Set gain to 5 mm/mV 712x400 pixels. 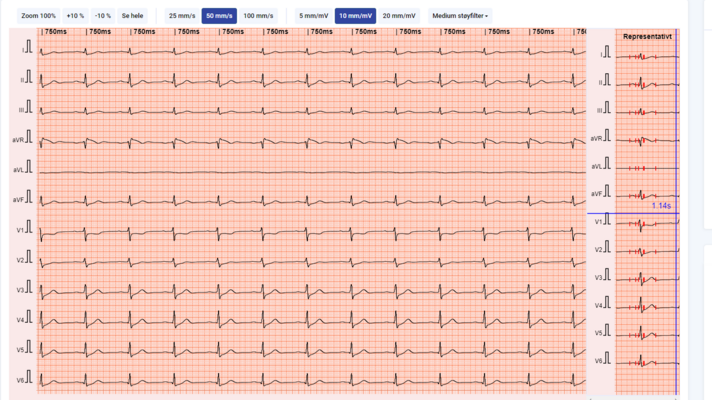(313, 16)
